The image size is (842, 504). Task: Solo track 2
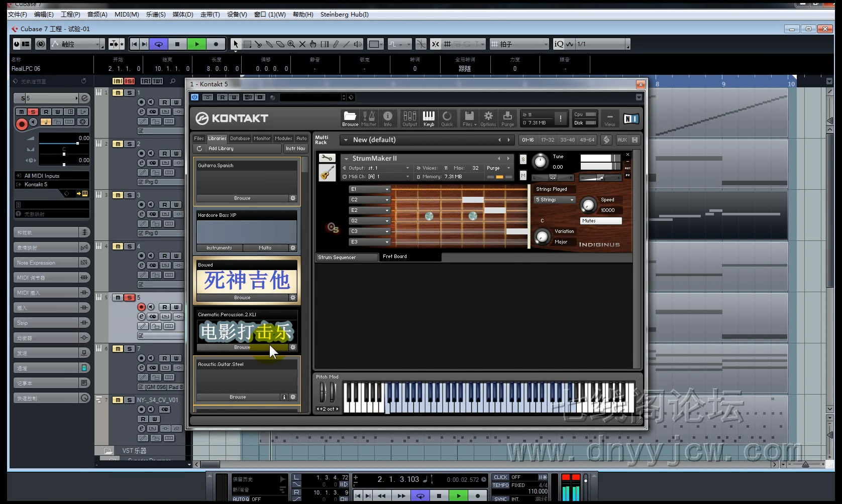tap(130, 144)
